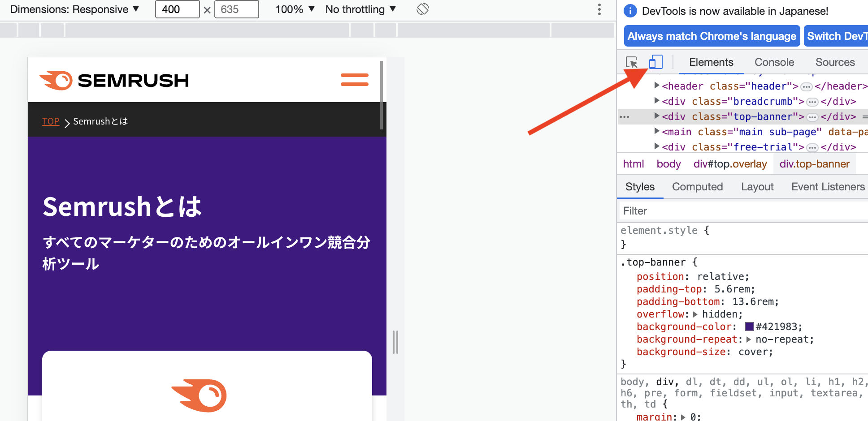Click Always match Chrome's language button
The image size is (868, 421).
[x=712, y=36]
